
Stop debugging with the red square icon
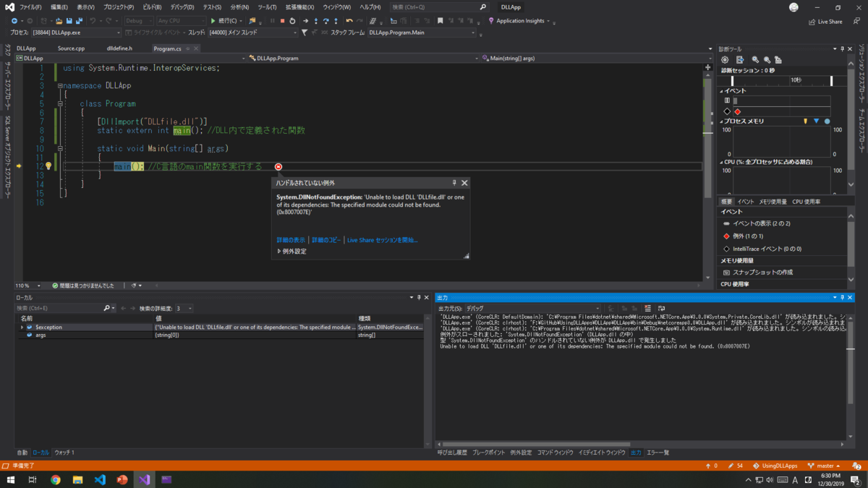pyautogui.click(x=282, y=20)
